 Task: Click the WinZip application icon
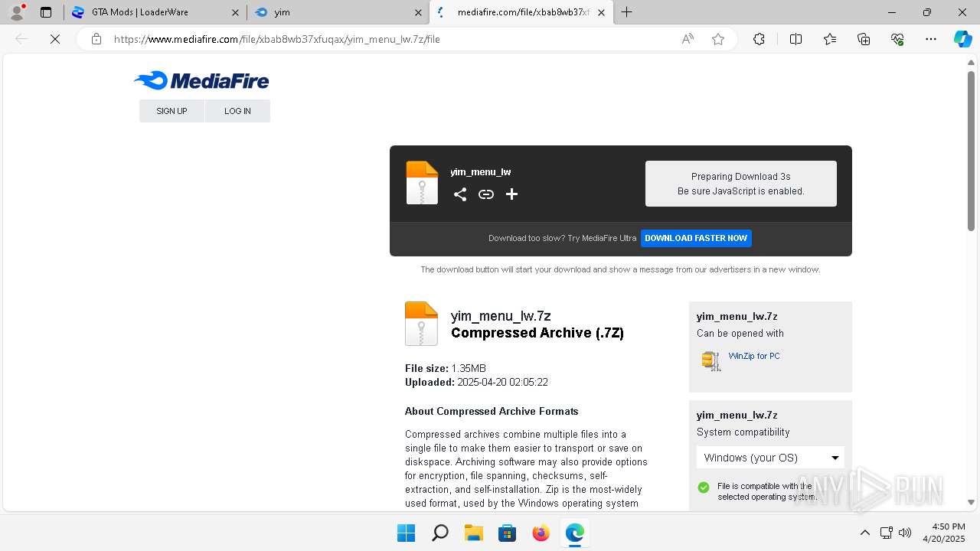[x=711, y=360]
